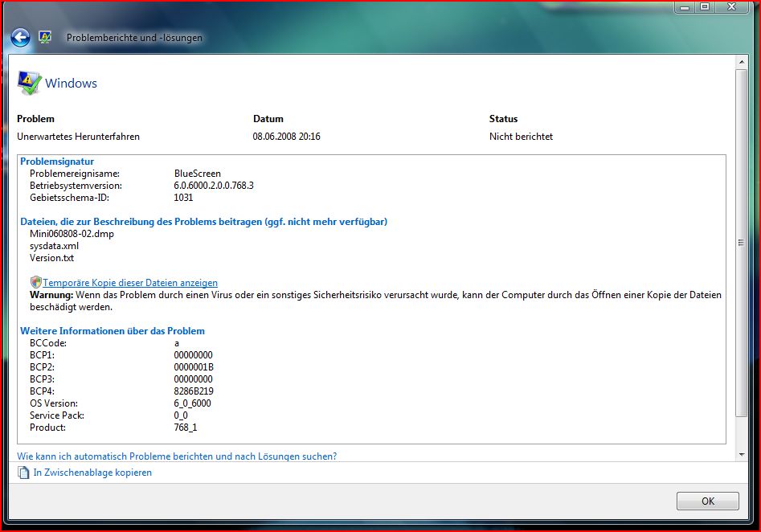Minimize the report window
The height and width of the screenshot is (532, 761).
(685, 6)
